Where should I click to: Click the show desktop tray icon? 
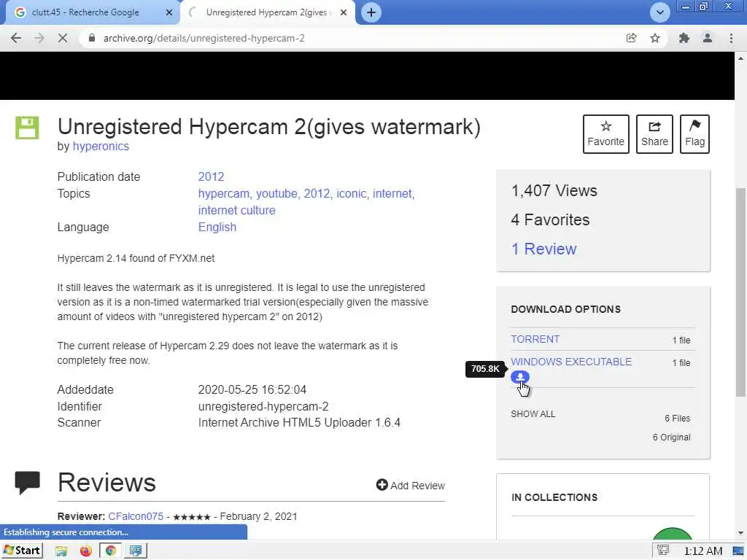(738, 551)
